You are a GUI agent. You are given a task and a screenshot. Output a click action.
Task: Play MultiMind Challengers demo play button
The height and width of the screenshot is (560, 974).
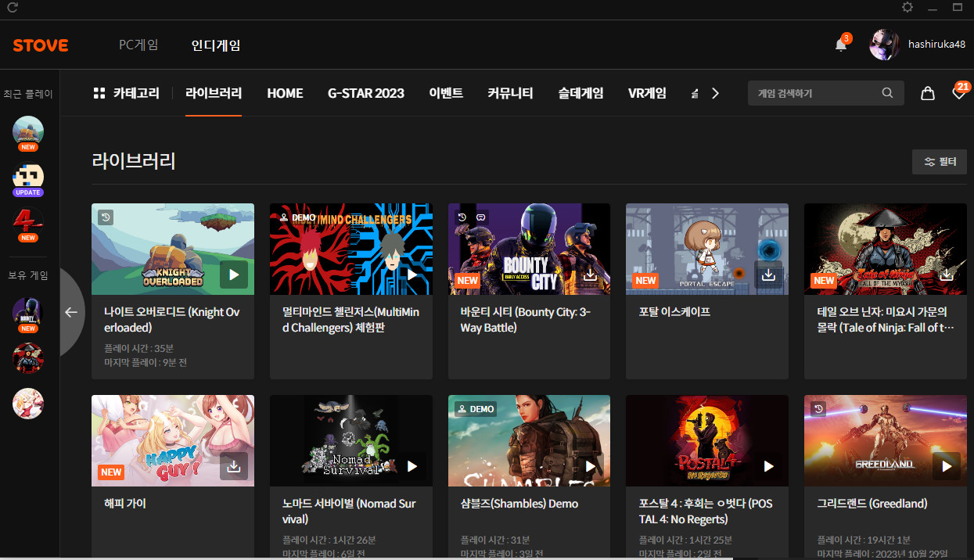(x=412, y=275)
